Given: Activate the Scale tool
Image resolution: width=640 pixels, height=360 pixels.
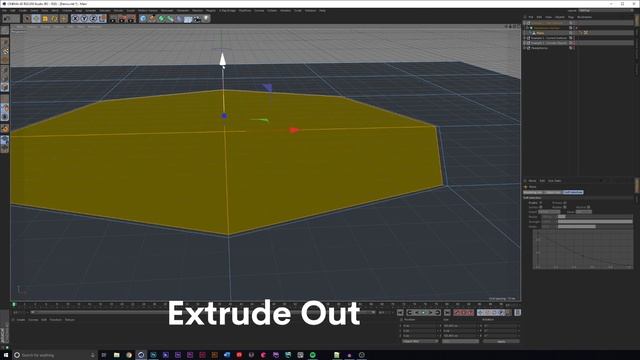Looking at the screenshot, I should (45, 19).
